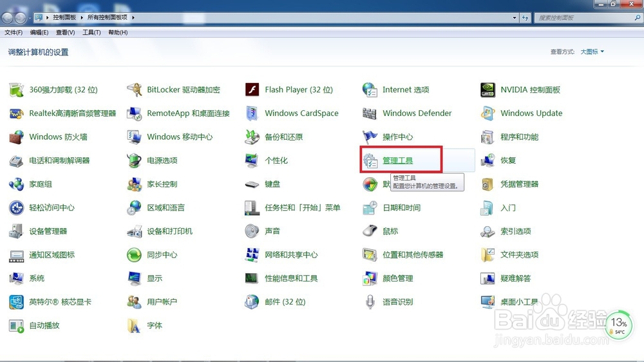Open BitLocker 驱动器加密 icon
This screenshot has height=362, width=644.
tap(135, 90)
